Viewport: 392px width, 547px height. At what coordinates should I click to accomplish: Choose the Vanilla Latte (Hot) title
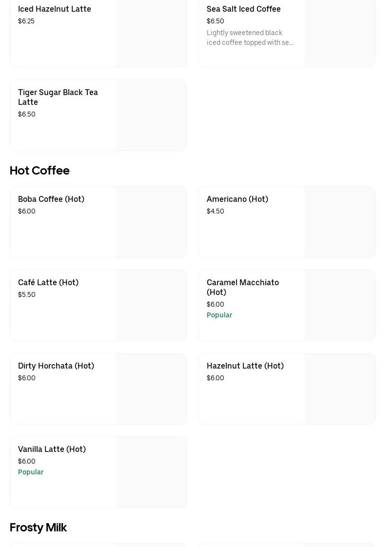pyautogui.click(x=52, y=449)
